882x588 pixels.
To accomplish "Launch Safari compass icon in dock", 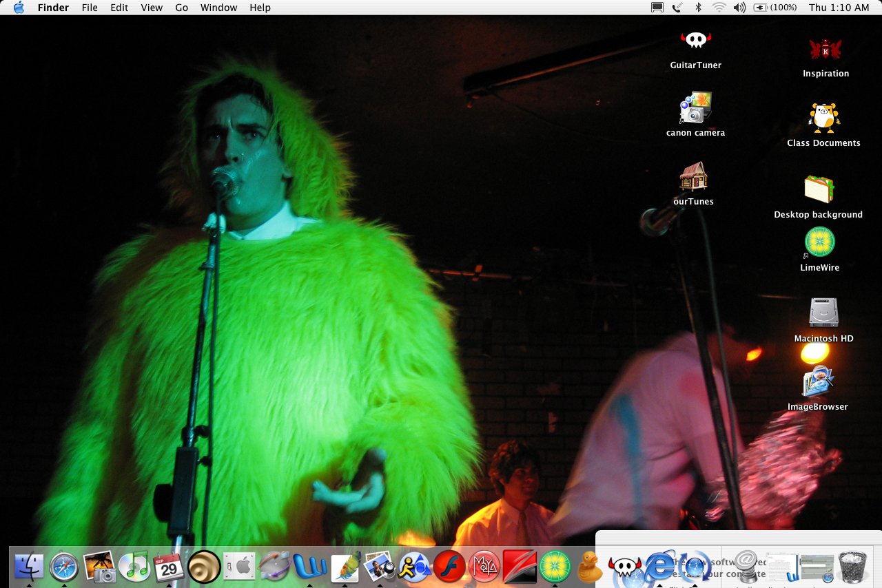I will click(64, 567).
